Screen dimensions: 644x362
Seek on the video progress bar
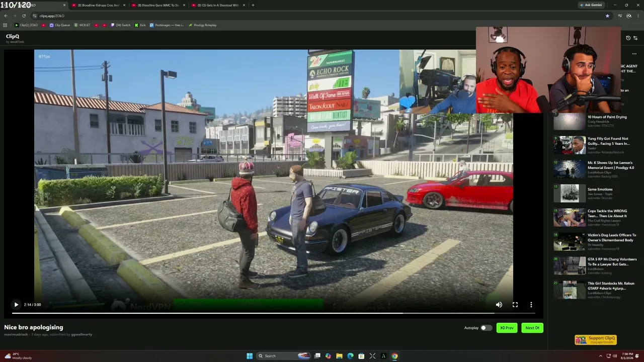274,313
